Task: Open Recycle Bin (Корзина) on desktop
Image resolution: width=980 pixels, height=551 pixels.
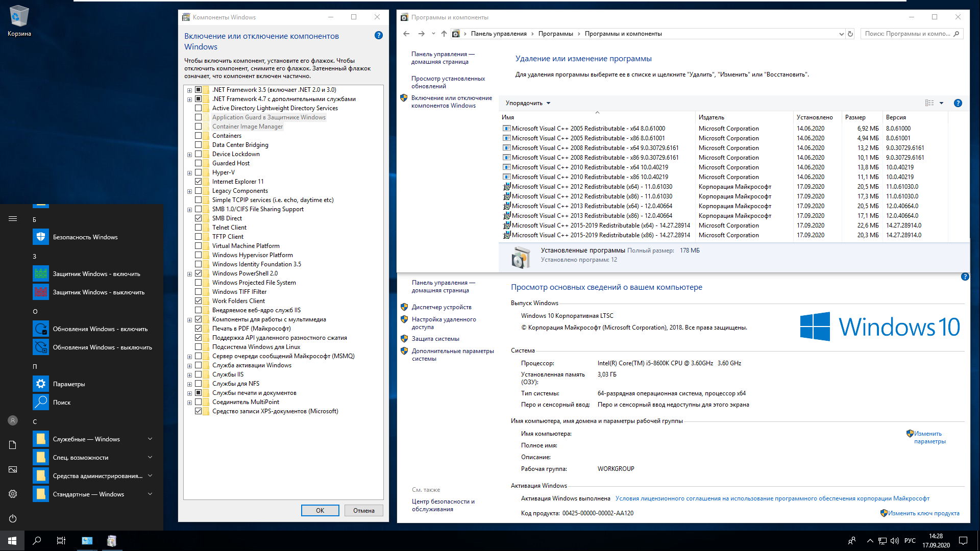Action: tap(19, 21)
